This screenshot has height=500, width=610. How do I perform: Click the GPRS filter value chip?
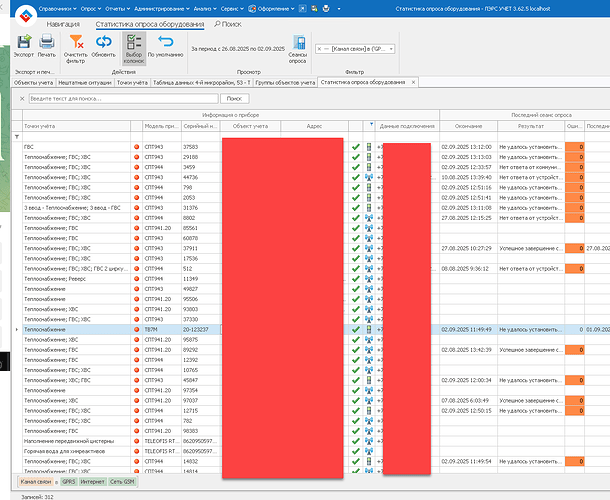pos(69,482)
